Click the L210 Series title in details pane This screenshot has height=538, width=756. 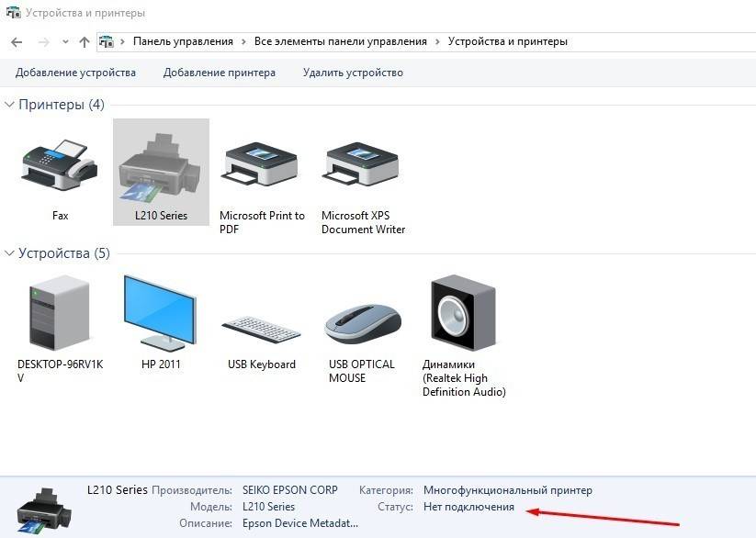point(118,489)
